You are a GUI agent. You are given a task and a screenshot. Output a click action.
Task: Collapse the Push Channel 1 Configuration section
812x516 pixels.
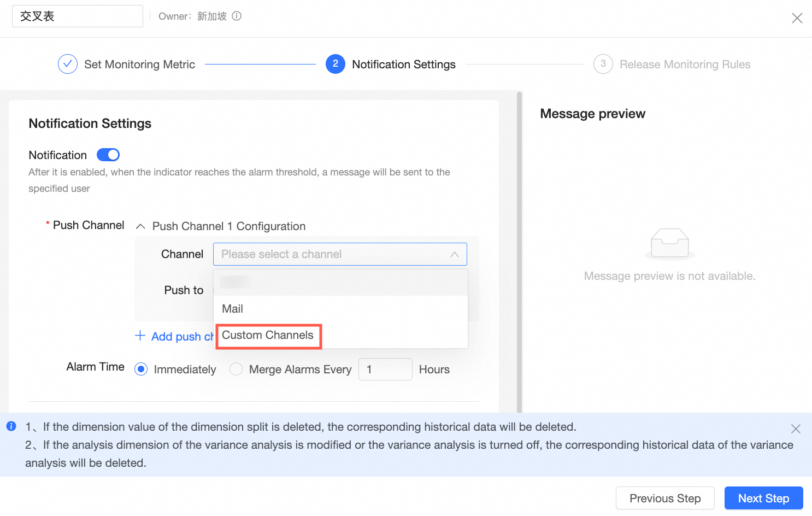coord(140,226)
